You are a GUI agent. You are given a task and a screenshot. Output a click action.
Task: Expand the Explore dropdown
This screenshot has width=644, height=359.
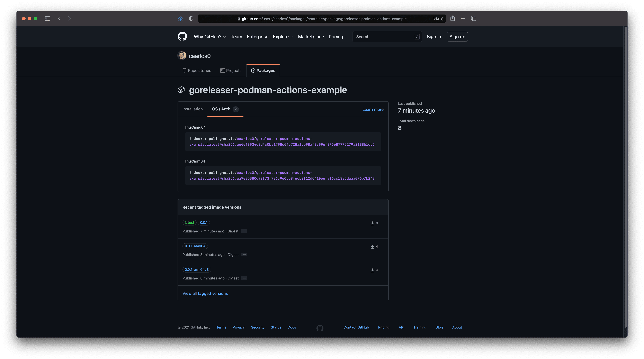click(x=283, y=36)
